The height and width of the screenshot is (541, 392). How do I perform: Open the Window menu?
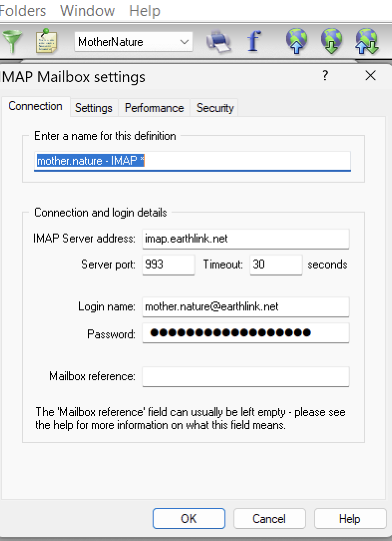point(87,10)
